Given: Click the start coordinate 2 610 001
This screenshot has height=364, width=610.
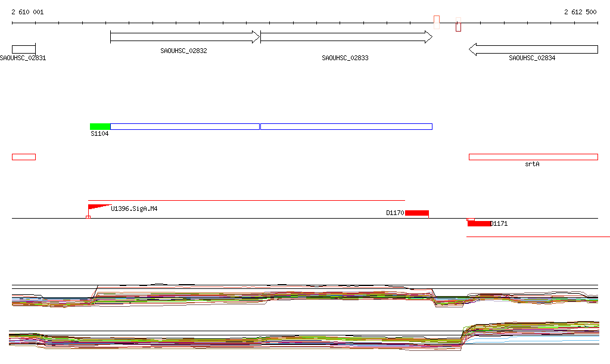Looking at the screenshot, I should point(27,12).
